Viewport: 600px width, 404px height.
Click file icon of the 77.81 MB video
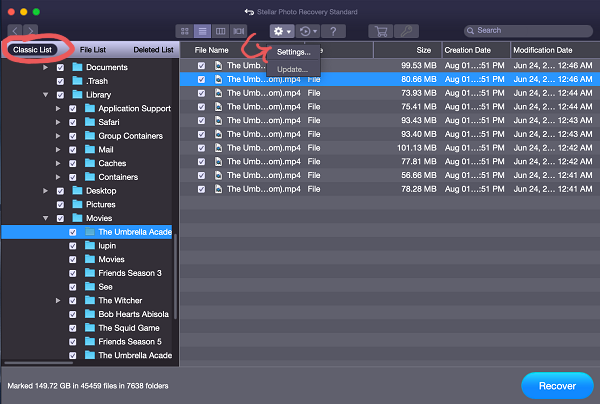click(x=218, y=161)
